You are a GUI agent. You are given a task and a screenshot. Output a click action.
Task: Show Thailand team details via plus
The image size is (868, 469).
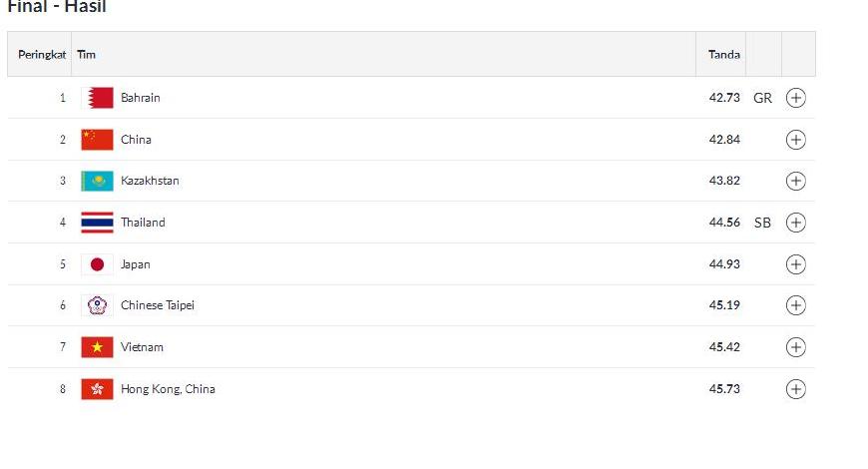coord(795,223)
